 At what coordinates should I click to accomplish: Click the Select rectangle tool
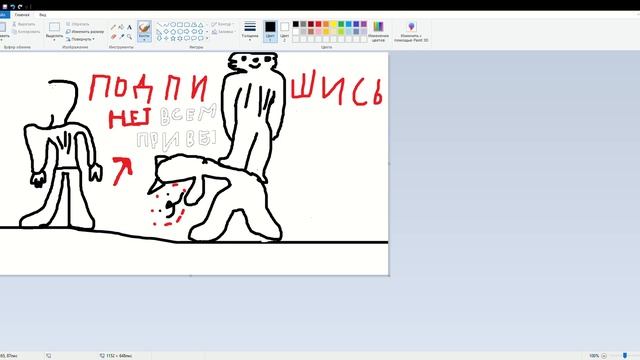pos(54,27)
